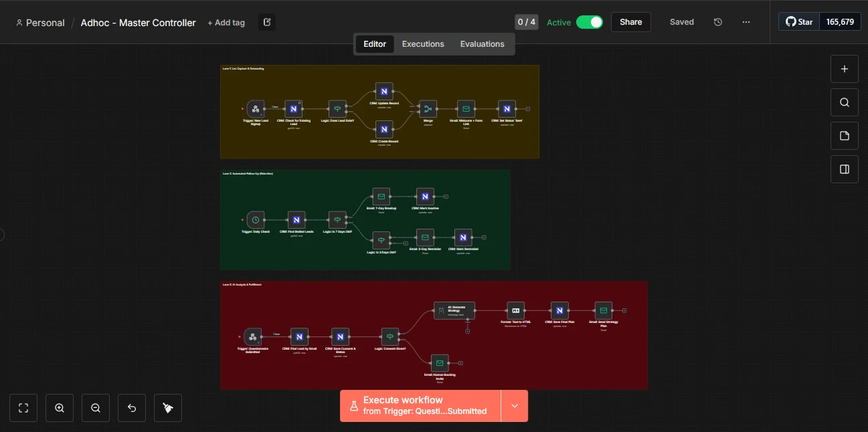Click the Undo arrow icon
This screenshot has width=868, height=432.
(x=131, y=407)
